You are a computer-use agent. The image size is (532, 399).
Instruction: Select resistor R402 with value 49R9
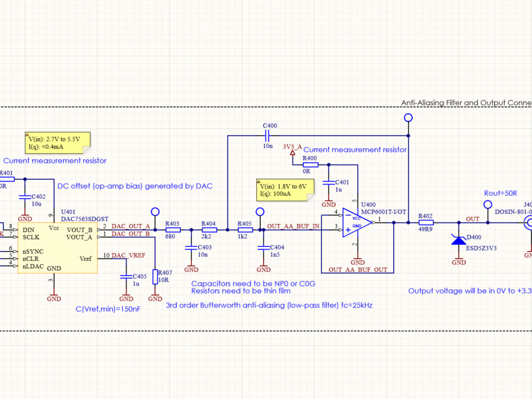coord(426,222)
